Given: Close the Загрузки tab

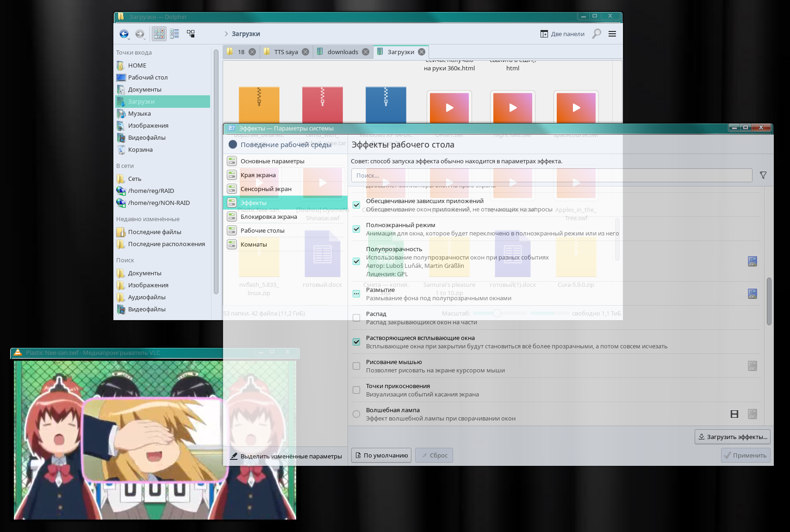Looking at the screenshot, I should (x=422, y=52).
